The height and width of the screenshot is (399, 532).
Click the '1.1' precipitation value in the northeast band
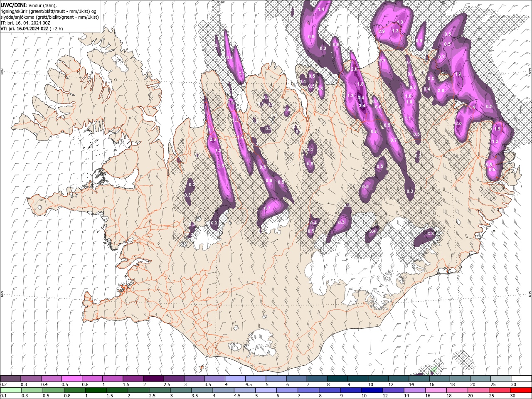(x=408, y=118)
